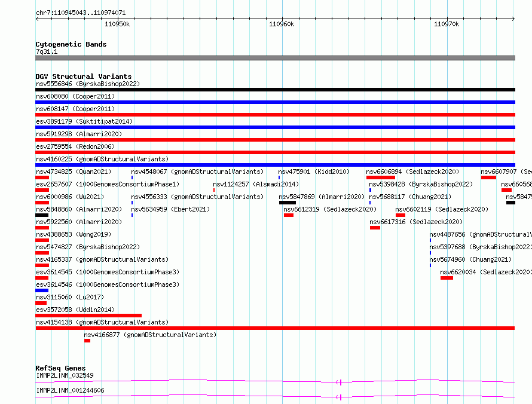Viewport: 532px width, 404px height.
Task: Click the black nsv5556846 variant bar
Action: (x=275, y=90)
